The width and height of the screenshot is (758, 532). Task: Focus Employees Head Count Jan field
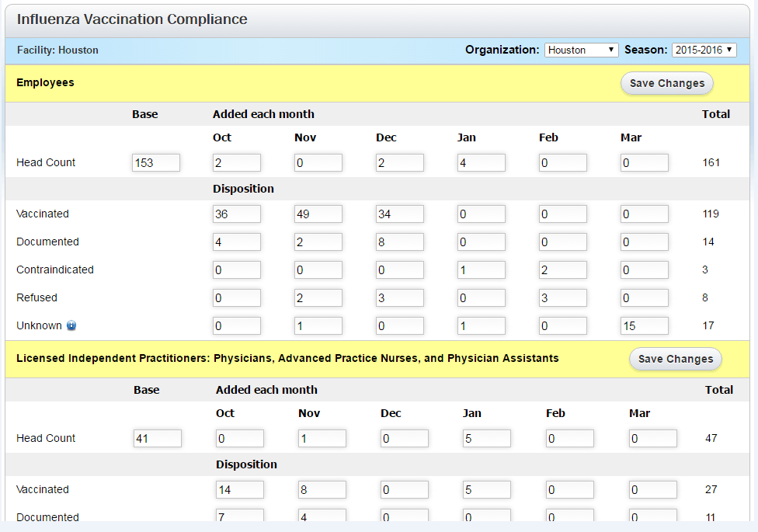click(481, 162)
